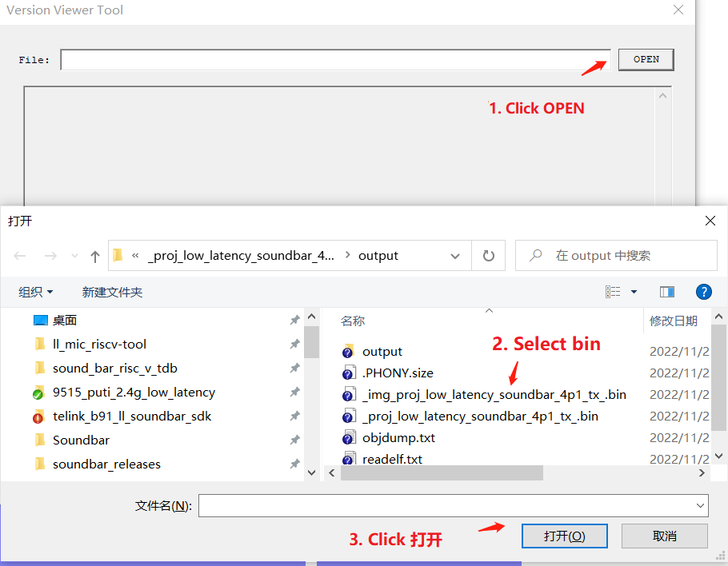Select telink_b91_ll_soundbar_sdk folder in sidebar
728x566 pixels.
[131, 416]
